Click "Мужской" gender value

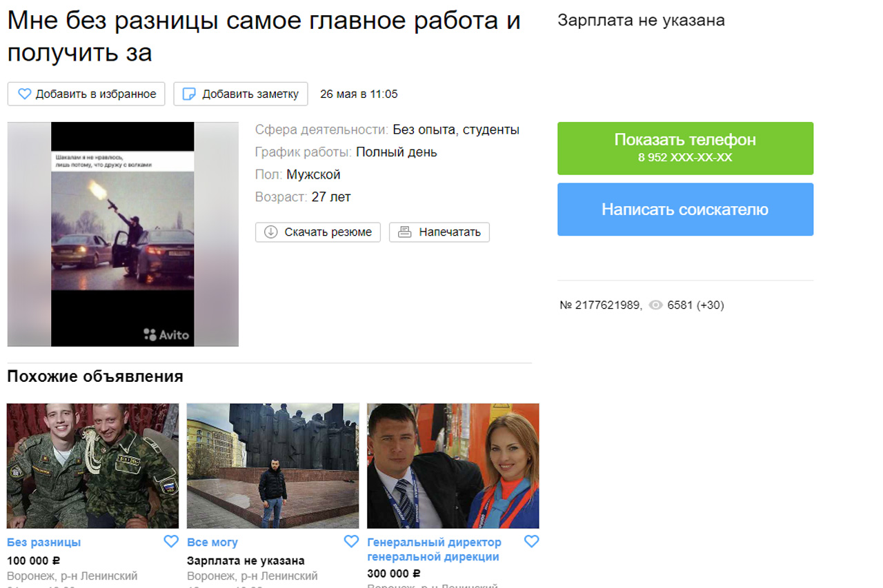coord(313,174)
